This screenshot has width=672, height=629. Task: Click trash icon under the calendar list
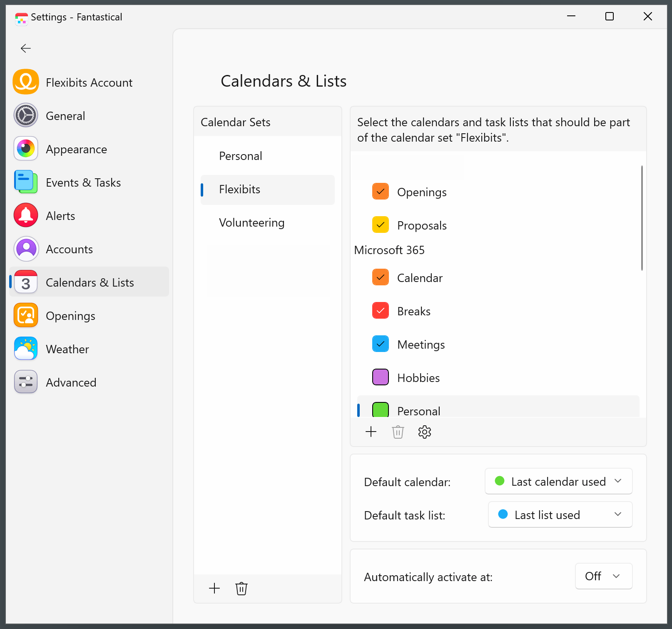tap(398, 432)
